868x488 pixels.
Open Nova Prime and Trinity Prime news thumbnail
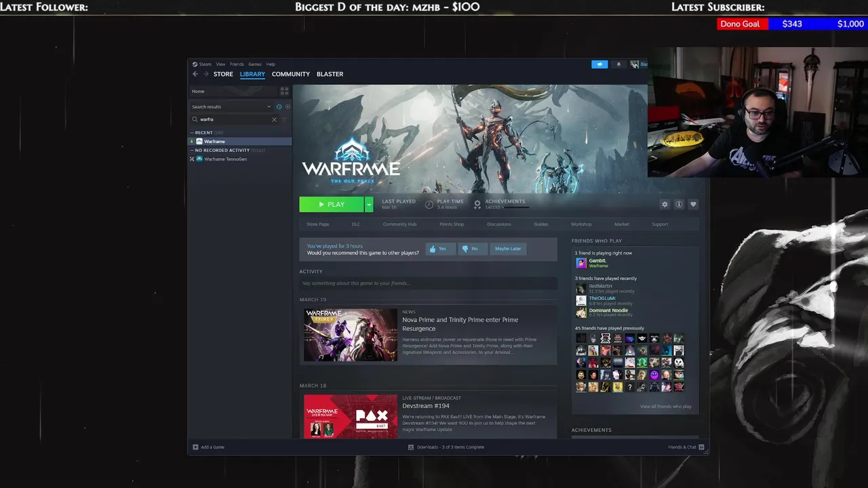(351, 335)
